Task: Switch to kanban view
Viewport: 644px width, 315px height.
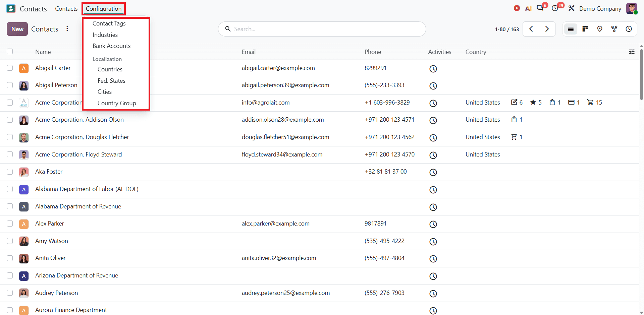Action: coord(585,29)
